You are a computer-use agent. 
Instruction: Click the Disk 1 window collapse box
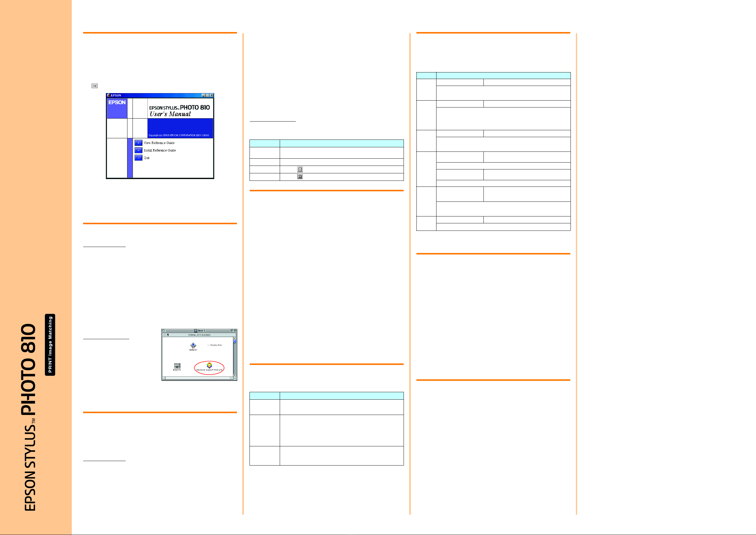click(235, 331)
